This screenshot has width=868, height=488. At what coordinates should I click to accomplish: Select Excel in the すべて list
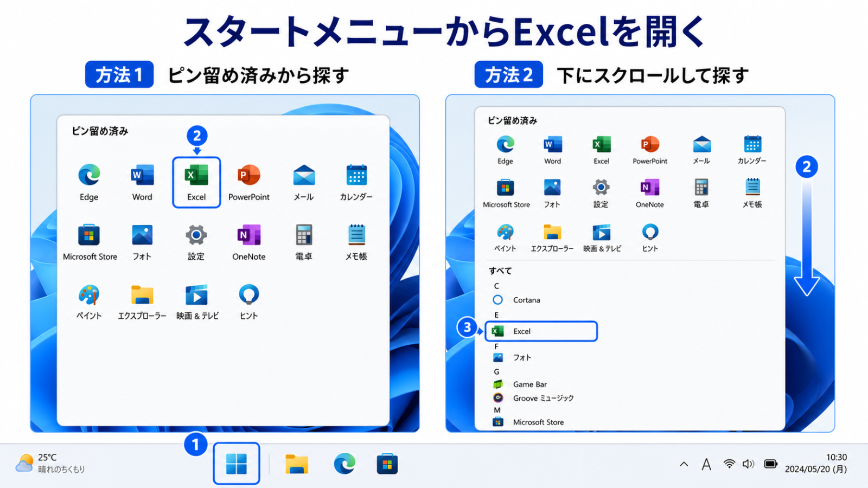pyautogui.click(x=541, y=331)
